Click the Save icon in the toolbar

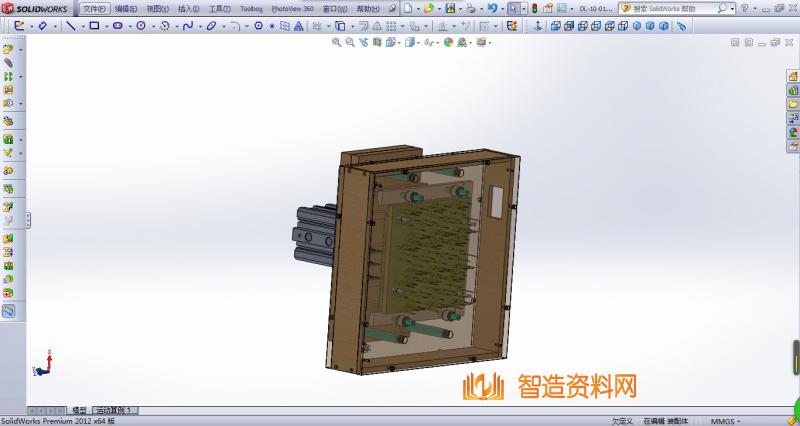tap(451, 8)
